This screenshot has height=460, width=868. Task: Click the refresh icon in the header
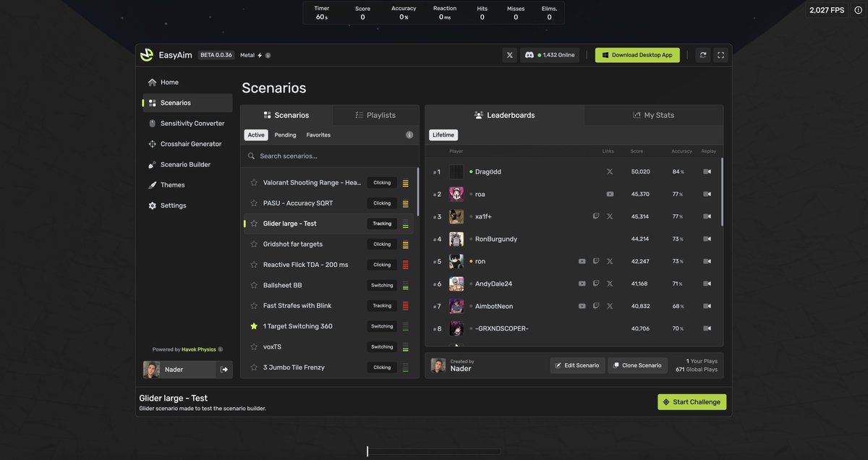click(x=703, y=55)
